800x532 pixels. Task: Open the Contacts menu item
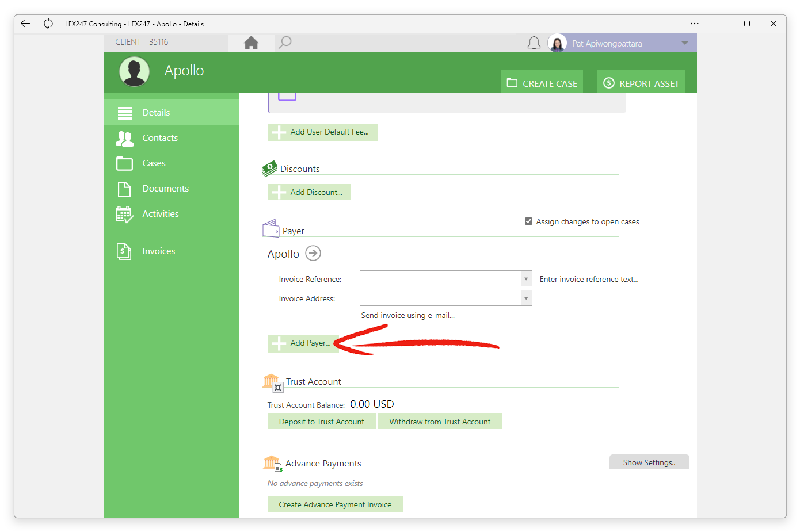(172, 137)
